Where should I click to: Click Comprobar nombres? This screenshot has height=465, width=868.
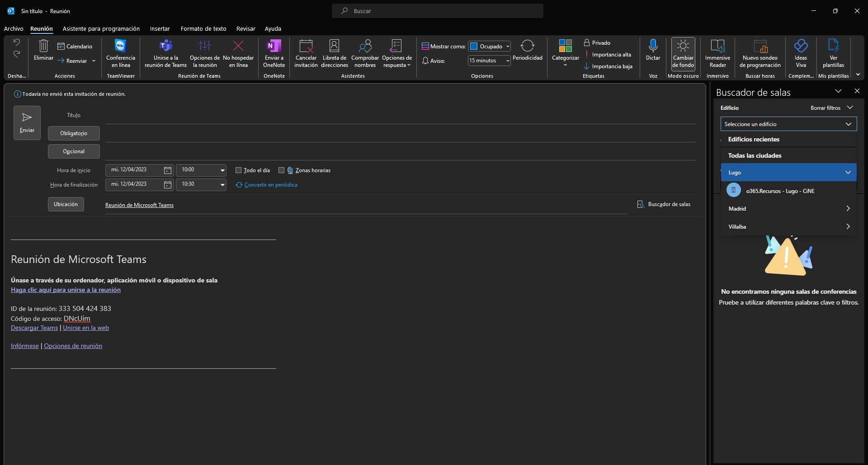(365, 53)
